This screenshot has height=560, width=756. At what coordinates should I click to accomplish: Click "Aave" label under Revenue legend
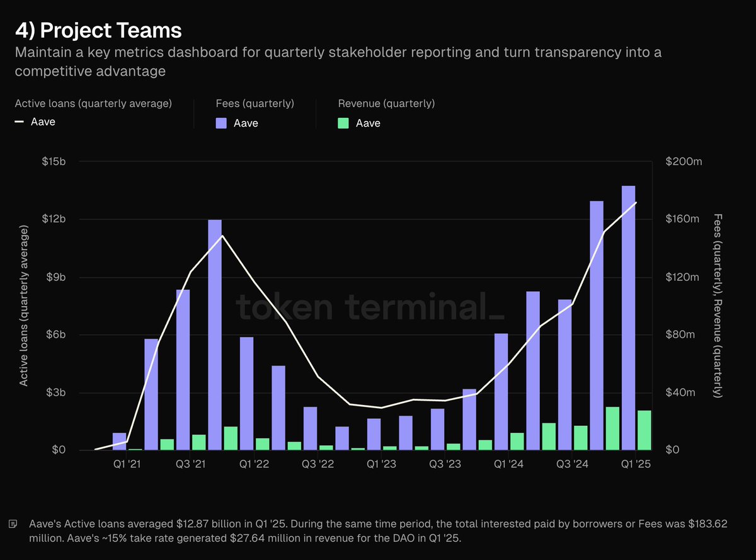368,123
